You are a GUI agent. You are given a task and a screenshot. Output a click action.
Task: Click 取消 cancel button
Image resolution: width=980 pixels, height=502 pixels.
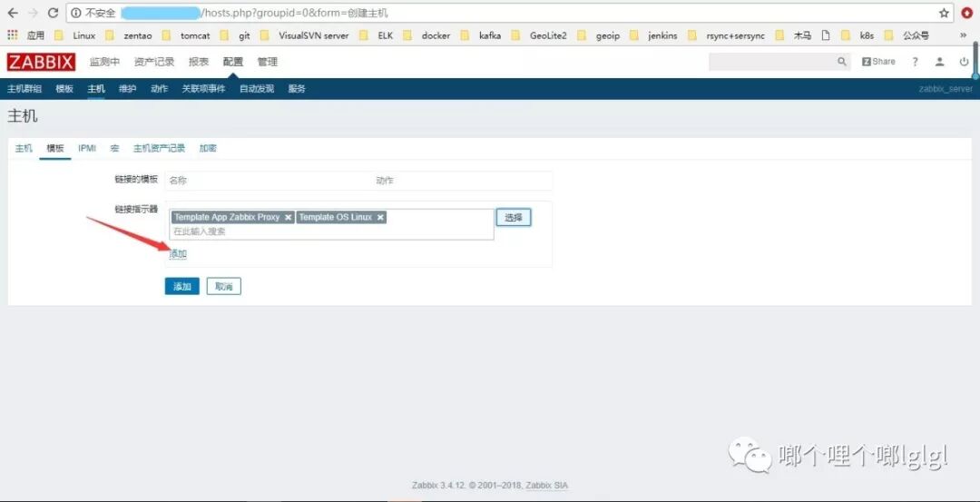click(224, 286)
